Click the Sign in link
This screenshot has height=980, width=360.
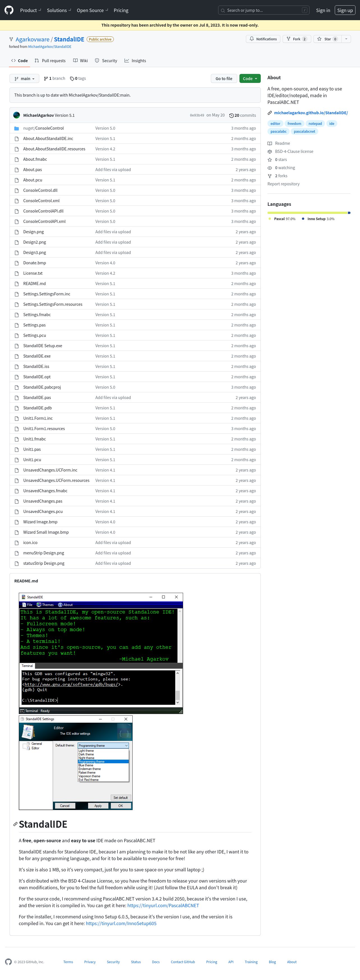(323, 10)
